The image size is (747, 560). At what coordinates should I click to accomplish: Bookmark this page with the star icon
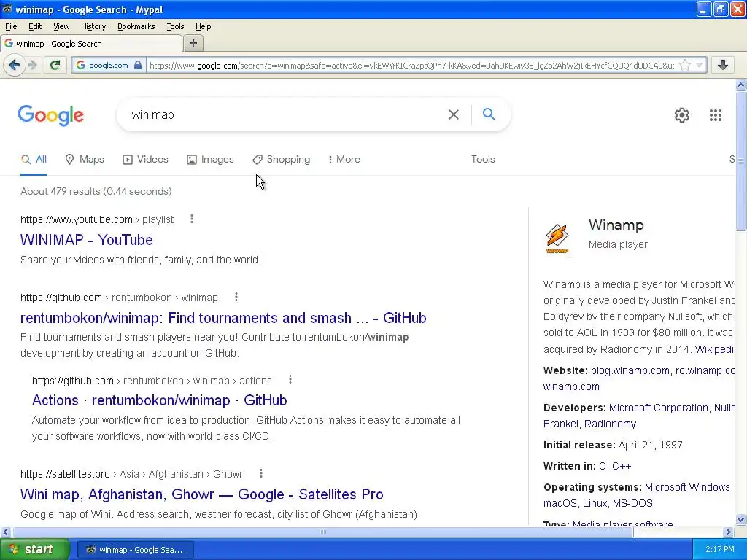684,65
